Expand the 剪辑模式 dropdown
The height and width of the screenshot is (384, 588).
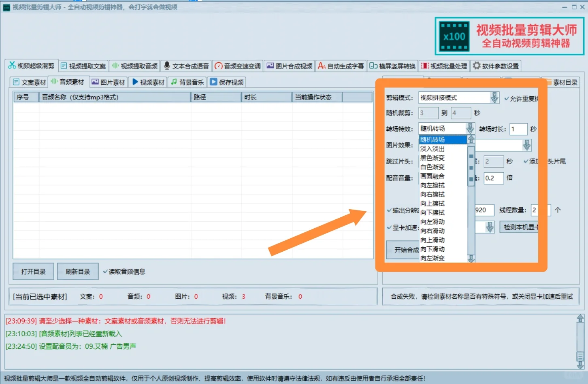coord(494,98)
